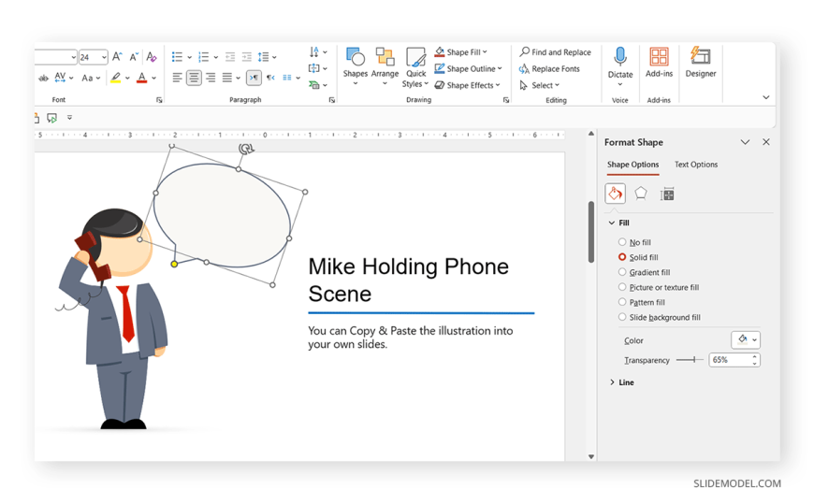This screenshot has width=814, height=504.
Task: Open the font size dropdown
Action: 105,57
